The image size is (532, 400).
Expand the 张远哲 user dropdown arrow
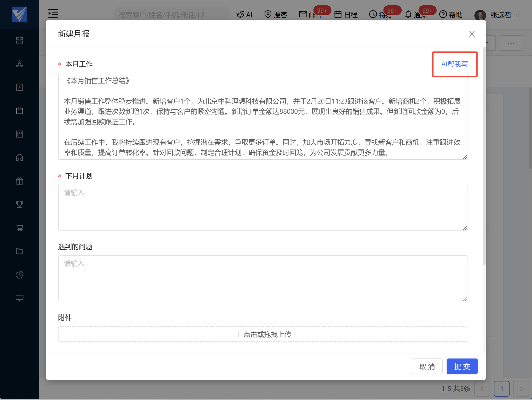[517, 15]
